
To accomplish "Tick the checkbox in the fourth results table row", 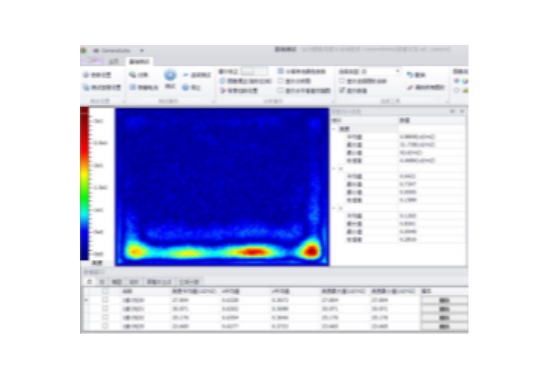I will pos(105,326).
